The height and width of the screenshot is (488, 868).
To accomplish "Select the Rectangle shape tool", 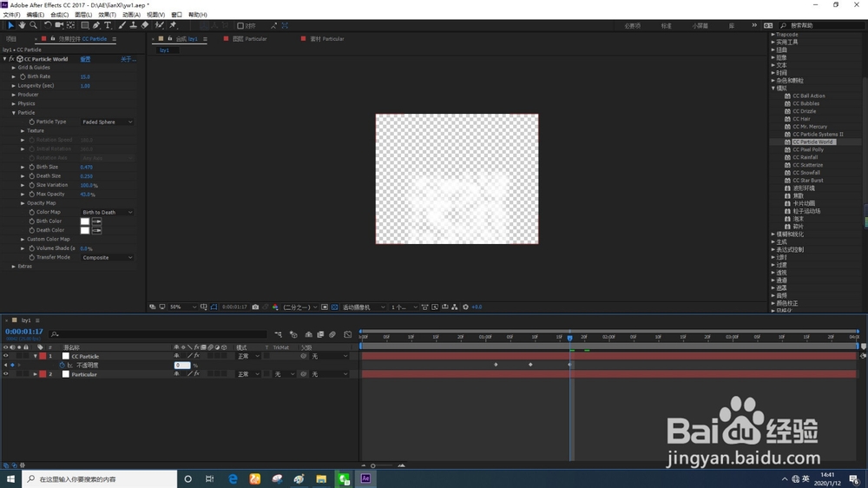I will coord(85,25).
